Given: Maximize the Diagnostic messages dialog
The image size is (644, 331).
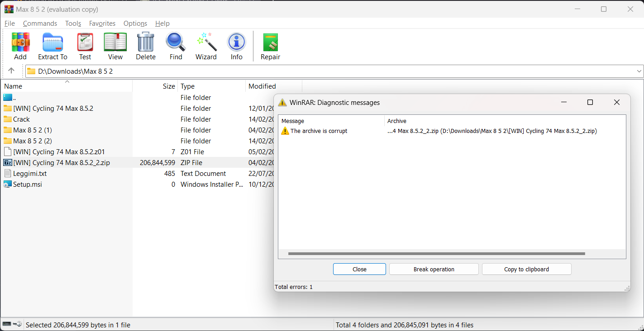Looking at the screenshot, I should pos(590,102).
